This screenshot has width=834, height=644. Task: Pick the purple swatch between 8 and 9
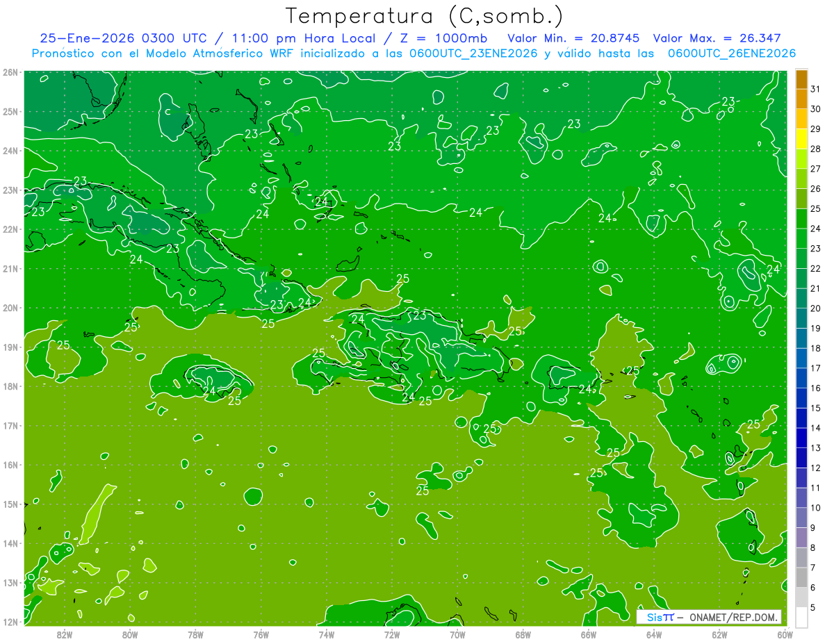(x=801, y=538)
